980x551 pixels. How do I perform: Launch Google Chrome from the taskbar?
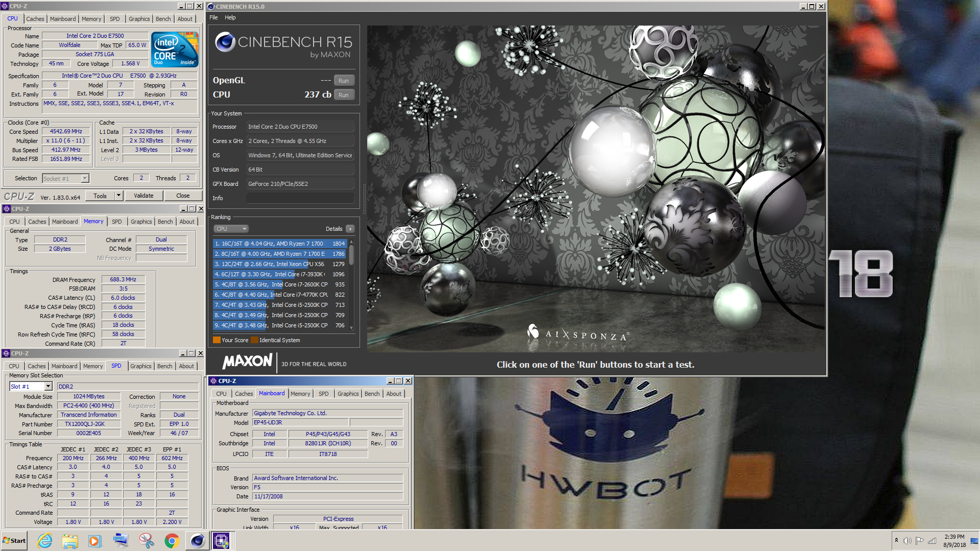coord(172,541)
